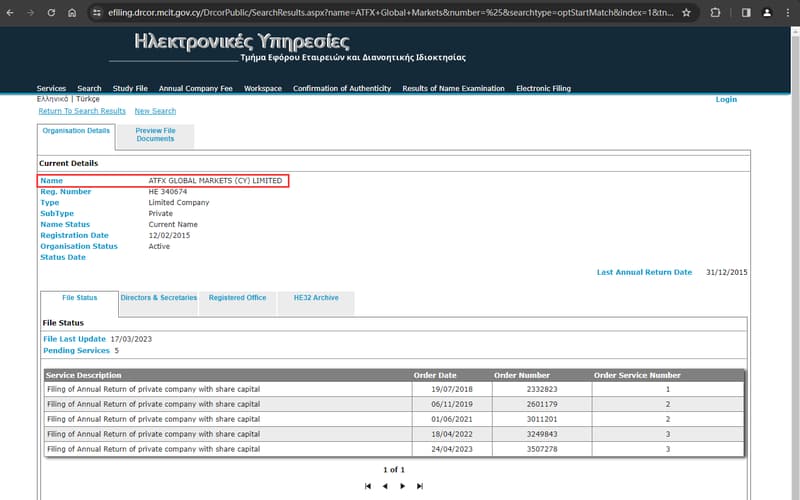Viewport: 800px width, 500px height.
Task: Go to next results page arrow
Action: pos(403,486)
